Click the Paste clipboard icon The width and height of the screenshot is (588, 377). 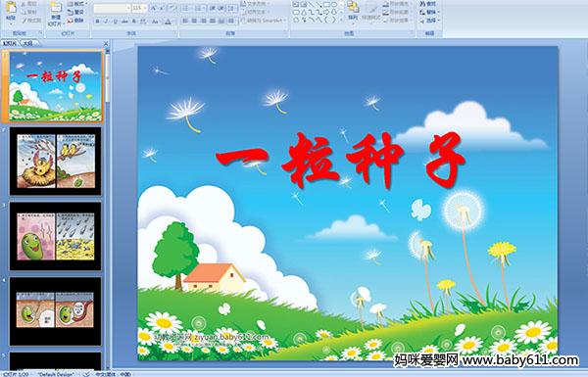[x=11, y=10]
